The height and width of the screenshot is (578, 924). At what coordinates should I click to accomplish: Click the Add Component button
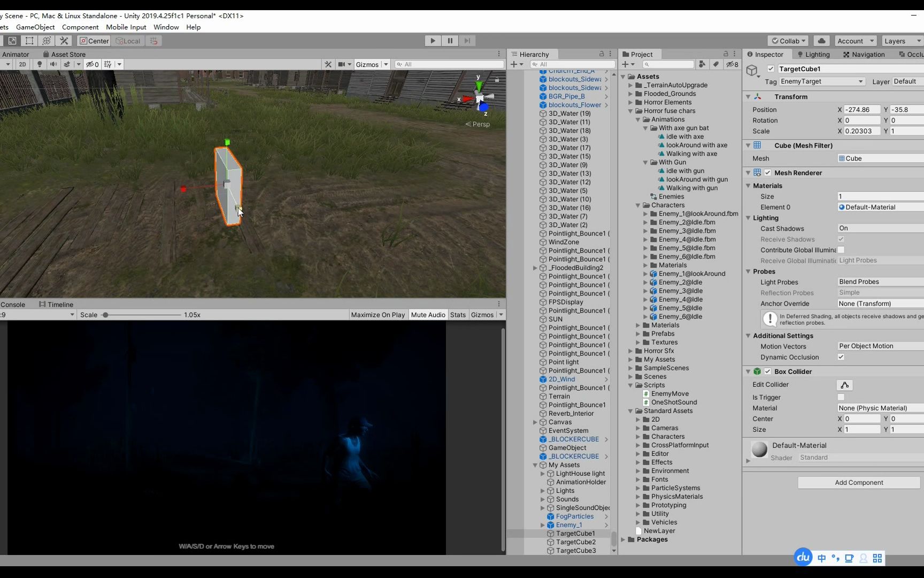pos(858,482)
